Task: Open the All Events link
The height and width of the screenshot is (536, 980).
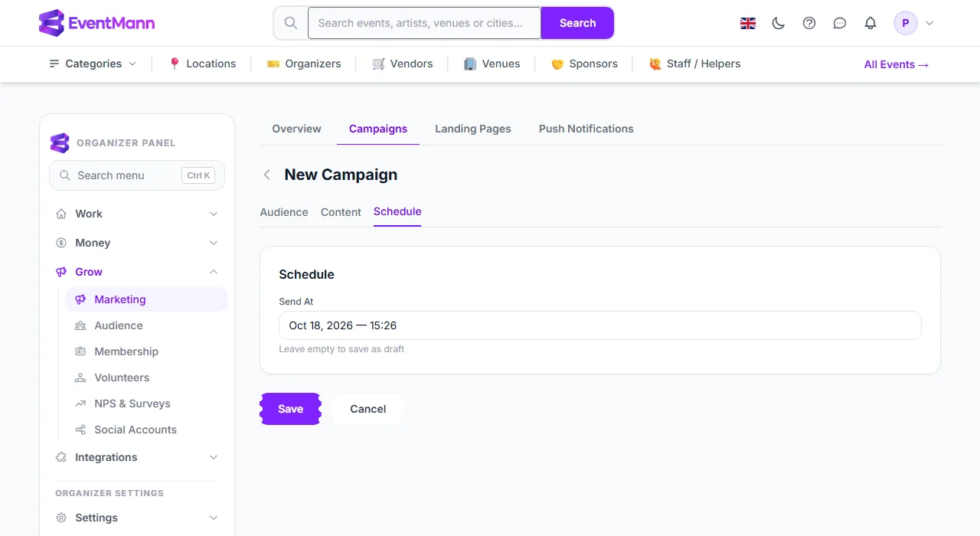Action: [897, 64]
